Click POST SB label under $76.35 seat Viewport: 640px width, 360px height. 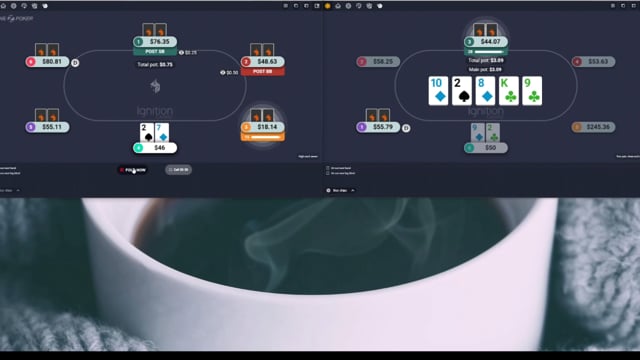[155, 52]
